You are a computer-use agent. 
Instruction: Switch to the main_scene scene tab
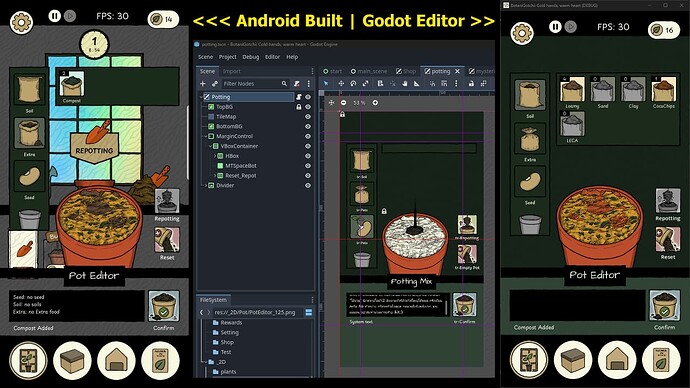pyautogui.click(x=369, y=71)
